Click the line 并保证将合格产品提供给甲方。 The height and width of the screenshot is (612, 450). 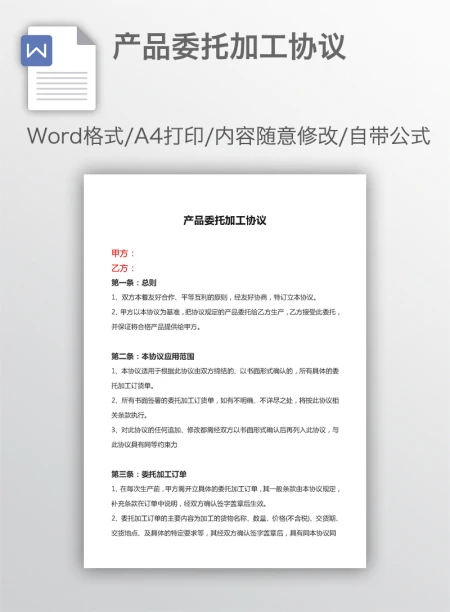[156, 327]
